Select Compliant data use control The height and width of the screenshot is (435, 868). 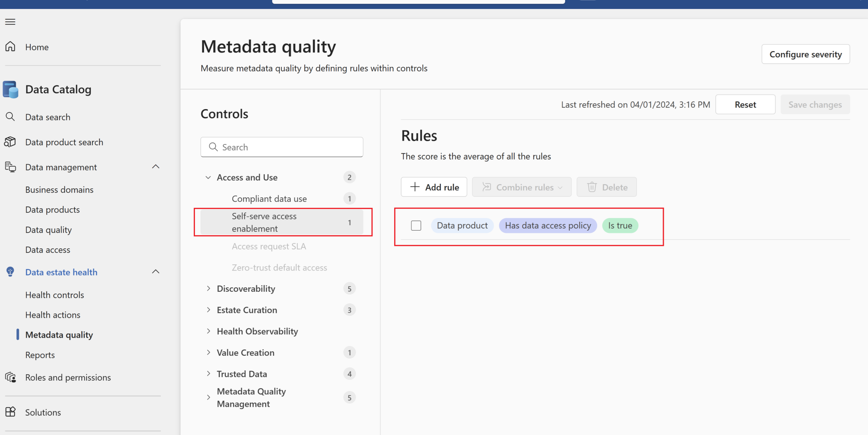pyautogui.click(x=269, y=199)
